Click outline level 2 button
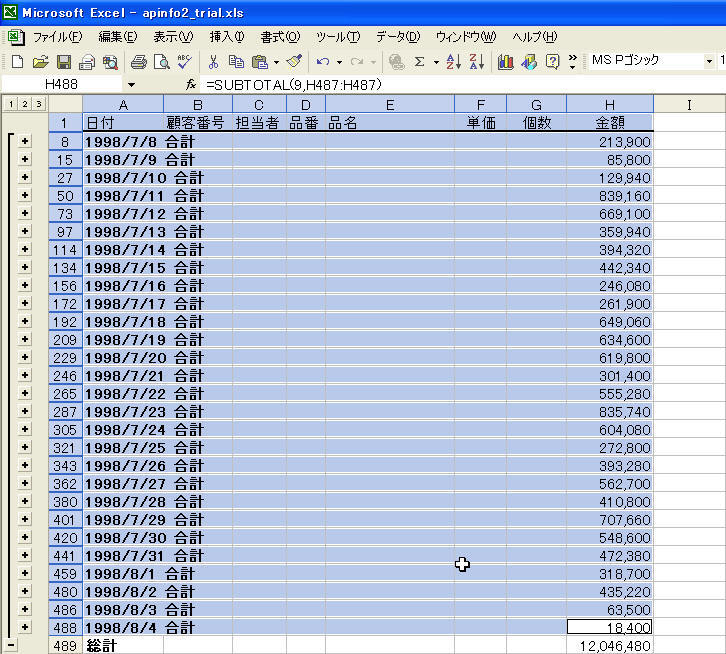 [x=24, y=104]
